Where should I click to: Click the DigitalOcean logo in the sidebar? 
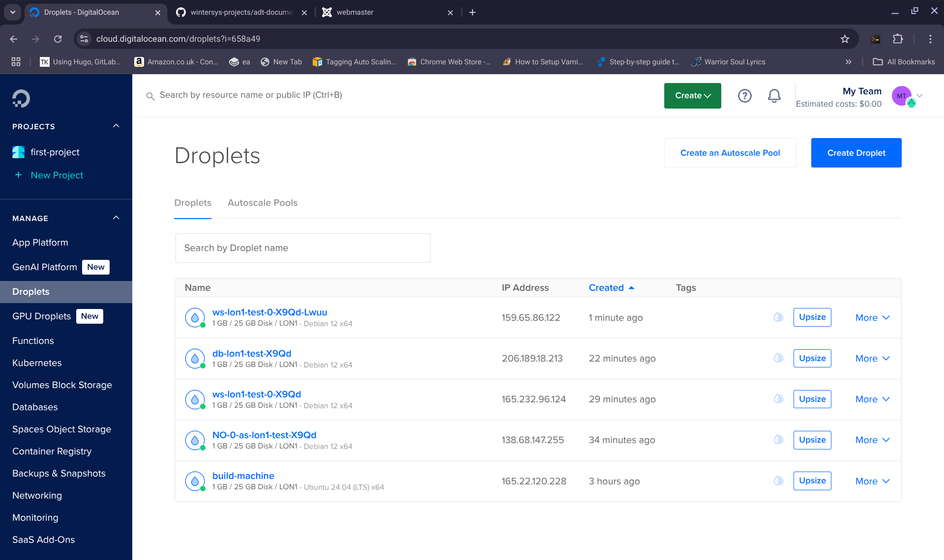pos(21,98)
